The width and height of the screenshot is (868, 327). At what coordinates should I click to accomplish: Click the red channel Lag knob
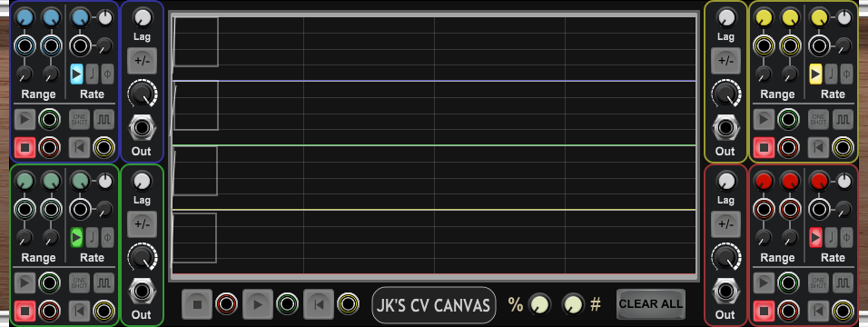point(725,181)
